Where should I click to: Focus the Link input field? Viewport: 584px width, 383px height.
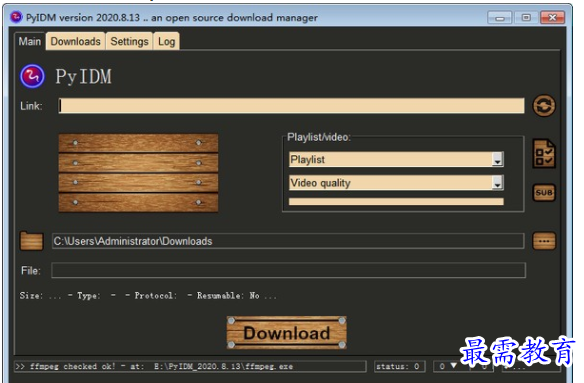coord(291,106)
